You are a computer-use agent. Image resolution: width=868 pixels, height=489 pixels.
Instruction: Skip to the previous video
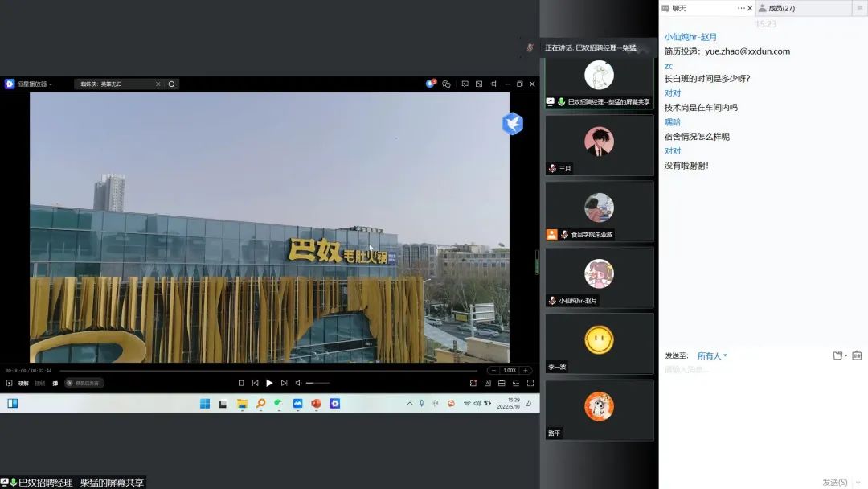click(256, 383)
